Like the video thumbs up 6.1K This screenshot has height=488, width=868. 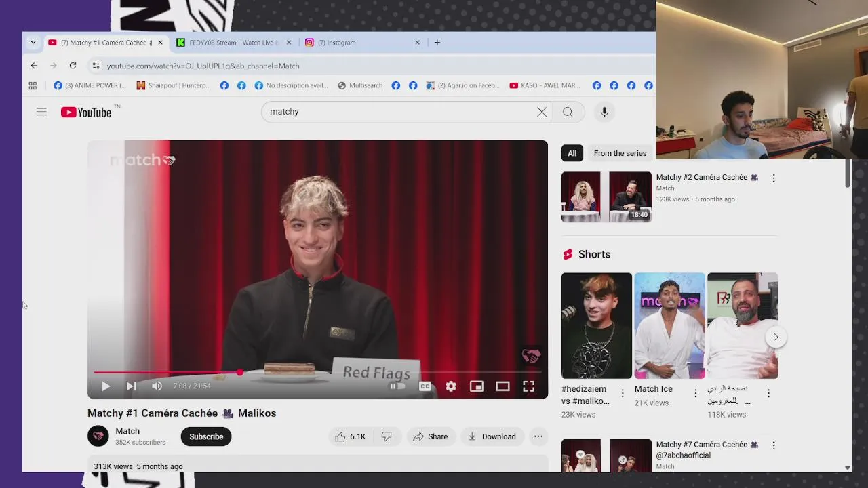350,436
